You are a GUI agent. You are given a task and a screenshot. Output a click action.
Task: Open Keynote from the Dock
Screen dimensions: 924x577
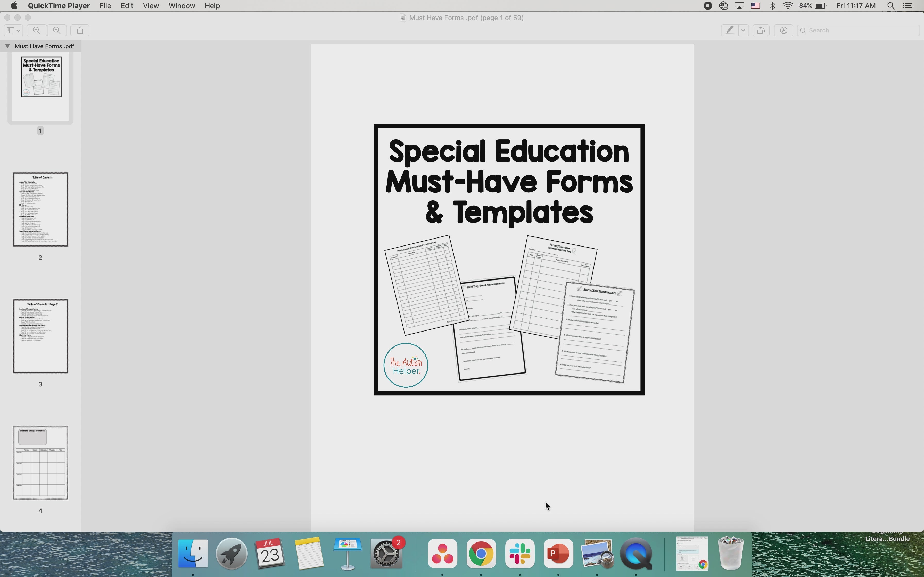348,553
